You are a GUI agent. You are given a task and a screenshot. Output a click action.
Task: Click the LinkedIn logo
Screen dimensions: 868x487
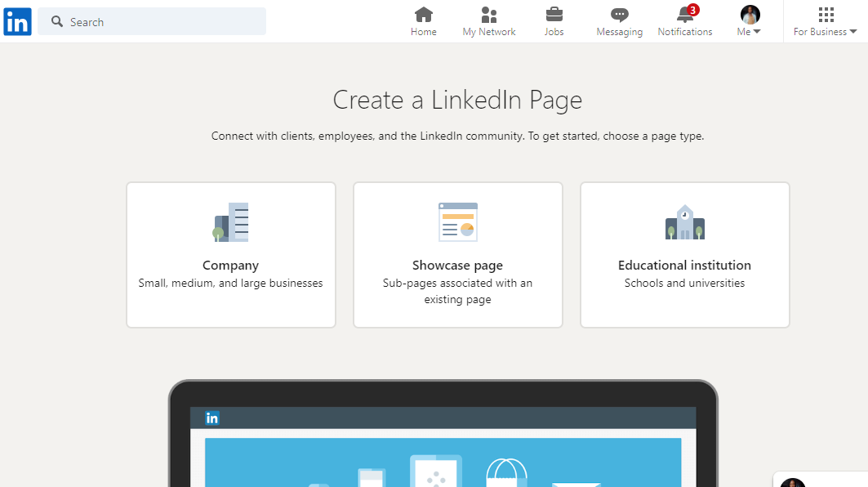coord(17,21)
